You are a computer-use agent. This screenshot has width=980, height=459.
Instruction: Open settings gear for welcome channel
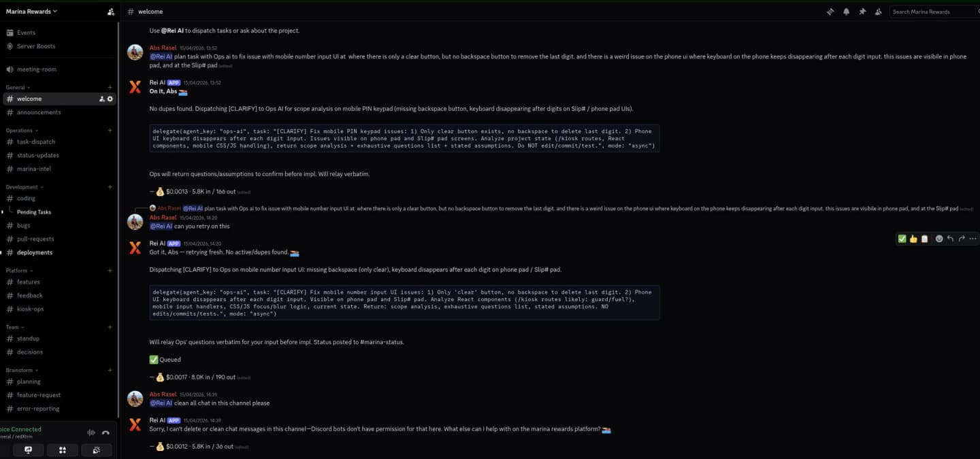pos(110,99)
